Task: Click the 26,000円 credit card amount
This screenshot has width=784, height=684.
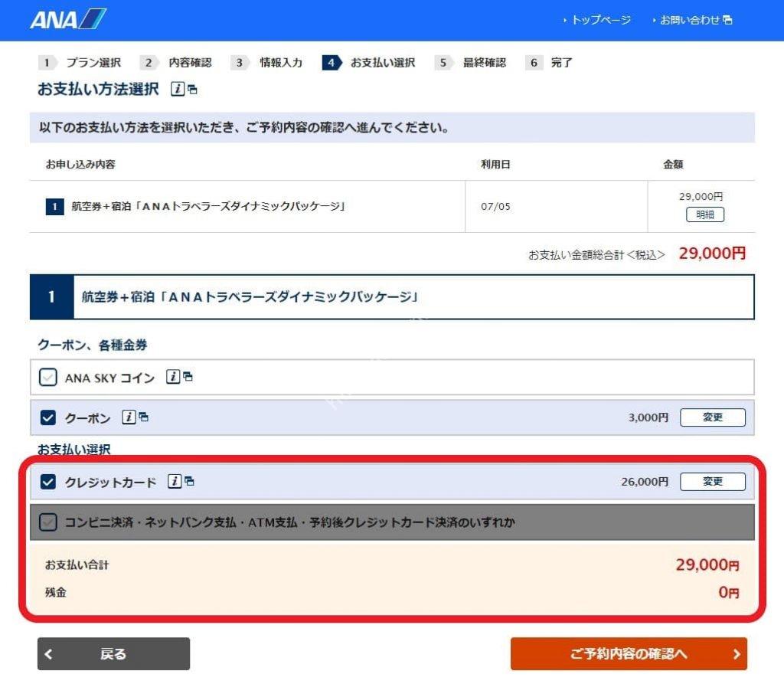Action: (645, 481)
